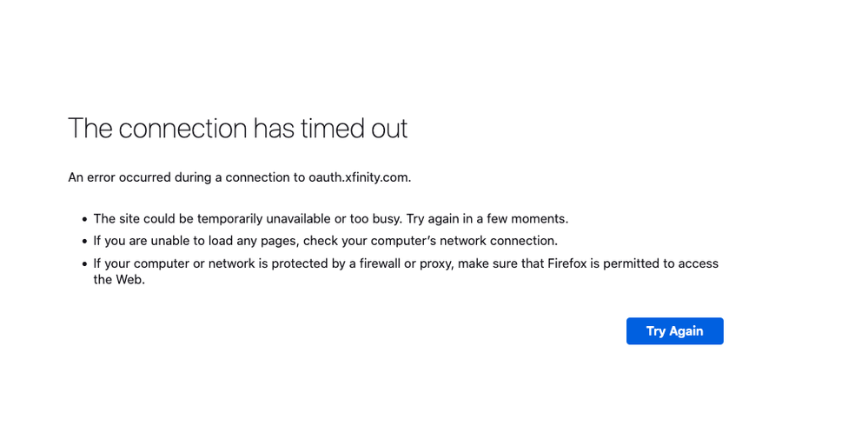Image resolution: width=868 pixels, height=446 pixels.
Task: Click 'check your computer's network connection' phrase
Action: [x=430, y=241]
